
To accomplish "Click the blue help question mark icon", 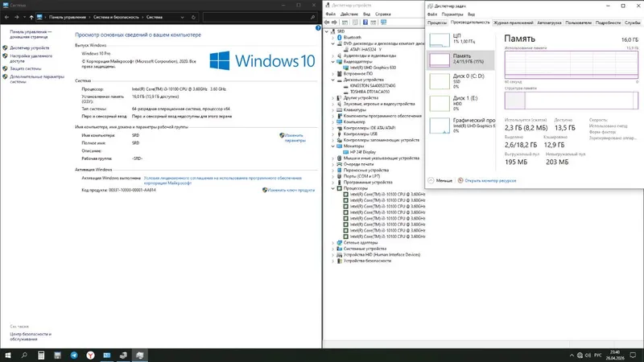I will click(318, 28).
